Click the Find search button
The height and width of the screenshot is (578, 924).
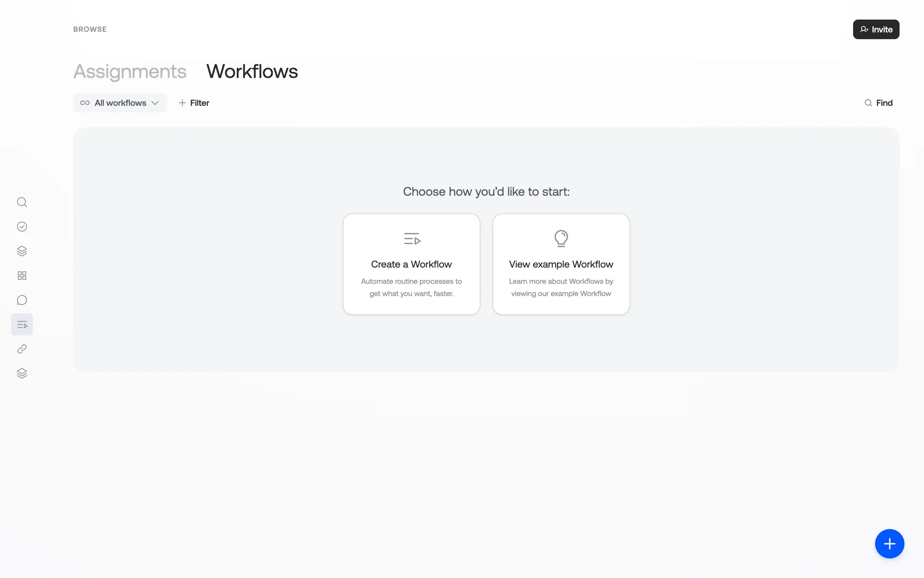[x=878, y=103]
